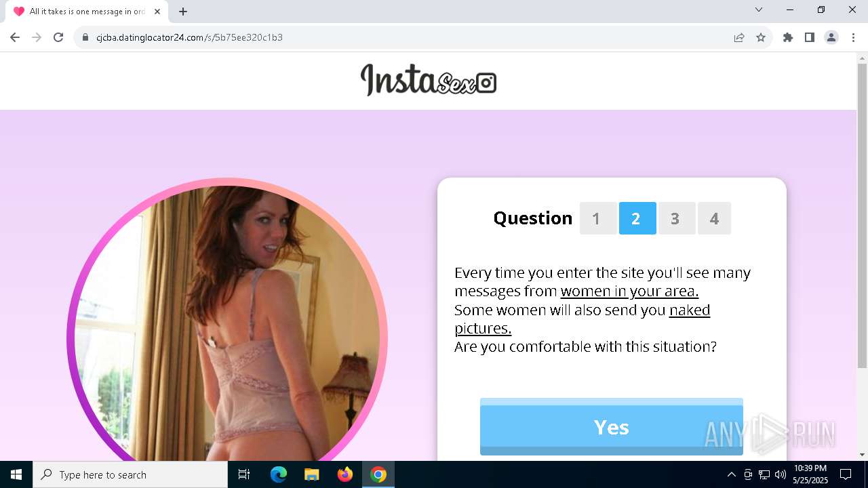This screenshot has width=868, height=488.
Task: Click the taskbar search box
Action: point(130,474)
